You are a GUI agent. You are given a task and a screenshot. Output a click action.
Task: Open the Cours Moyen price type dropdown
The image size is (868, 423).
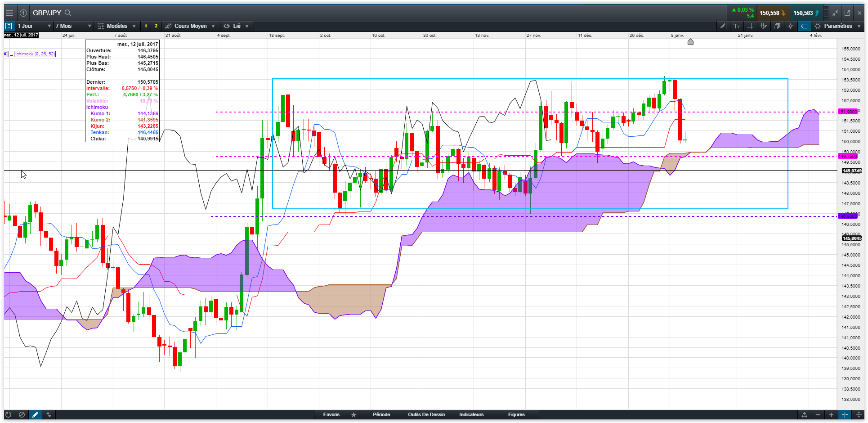(x=190, y=26)
